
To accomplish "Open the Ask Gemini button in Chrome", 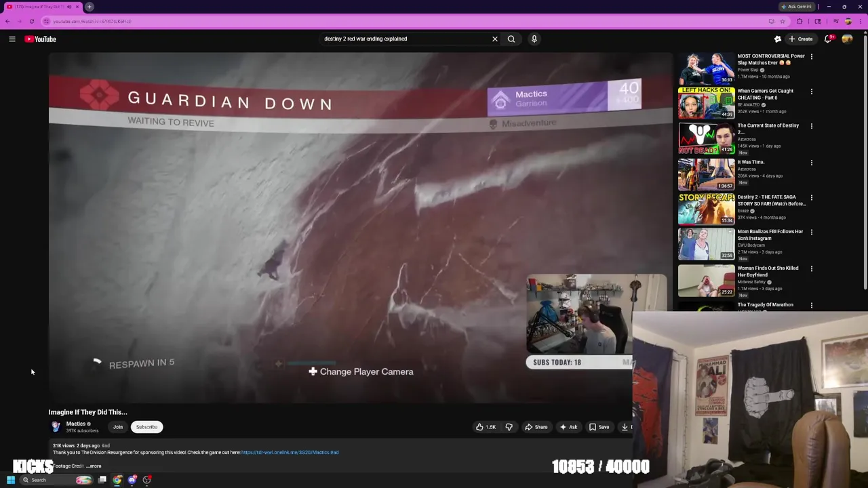I will 796,7.
